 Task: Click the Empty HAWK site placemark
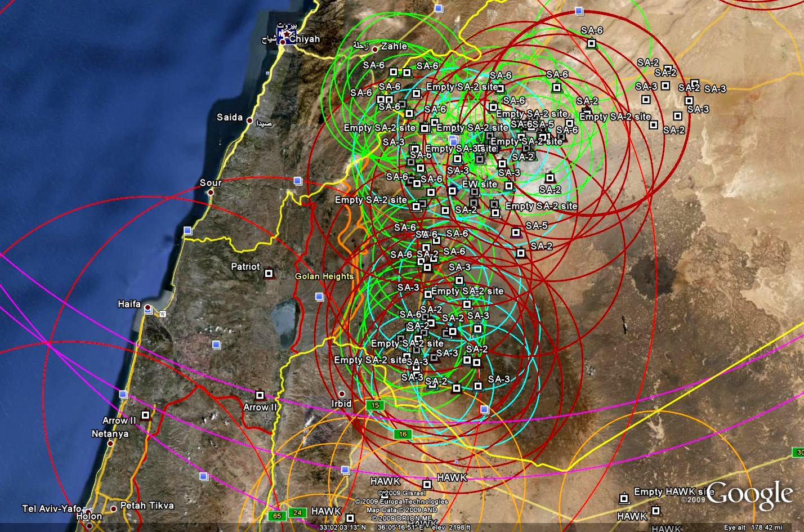pyautogui.click(x=624, y=498)
